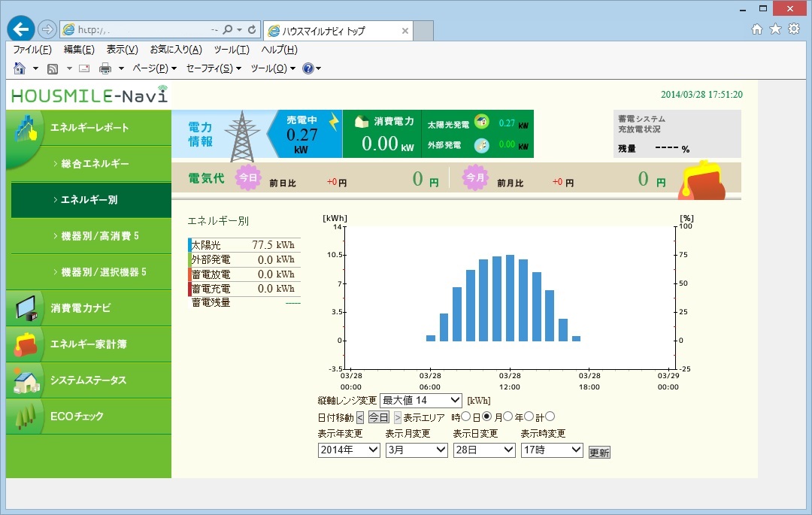
Task: Open the 3月 month dropdown
Action: tap(417, 450)
